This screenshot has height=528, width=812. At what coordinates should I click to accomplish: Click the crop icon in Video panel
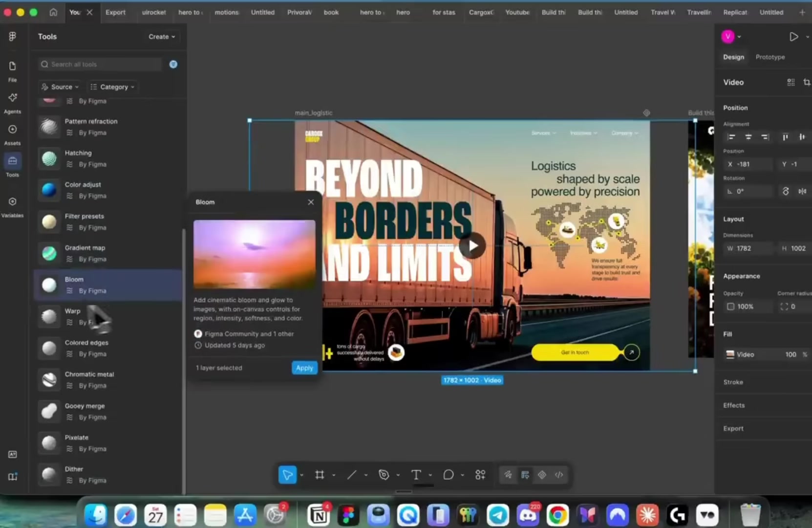click(x=807, y=82)
